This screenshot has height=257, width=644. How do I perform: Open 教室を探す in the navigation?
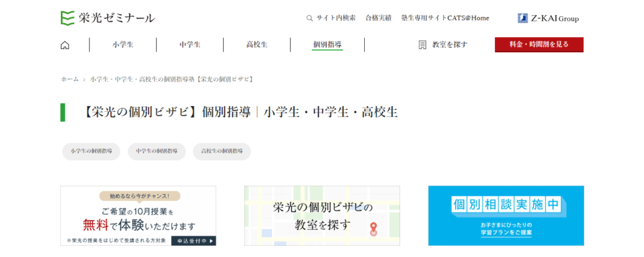pyautogui.click(x=450, y=45)
